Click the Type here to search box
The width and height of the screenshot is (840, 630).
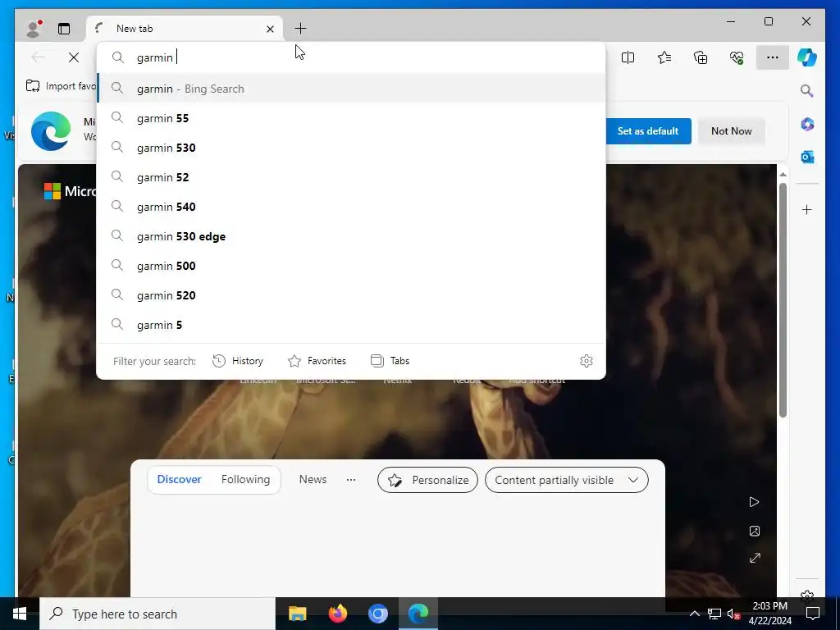[157, 614]
